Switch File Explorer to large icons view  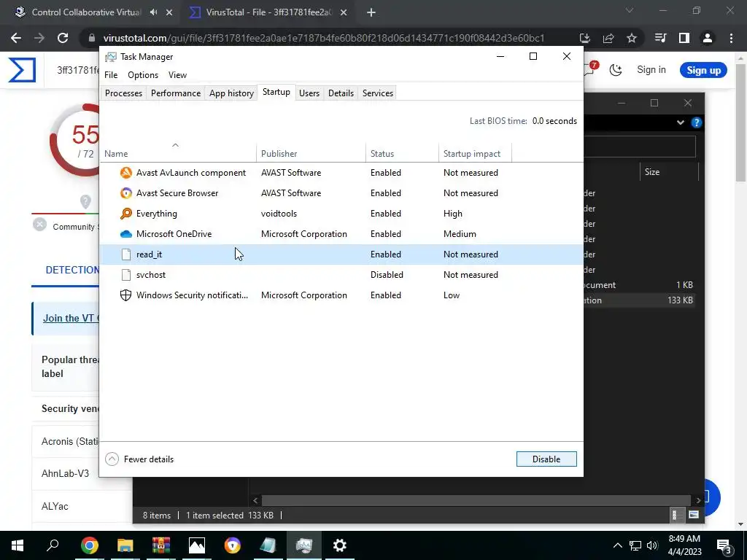[694, 515]
